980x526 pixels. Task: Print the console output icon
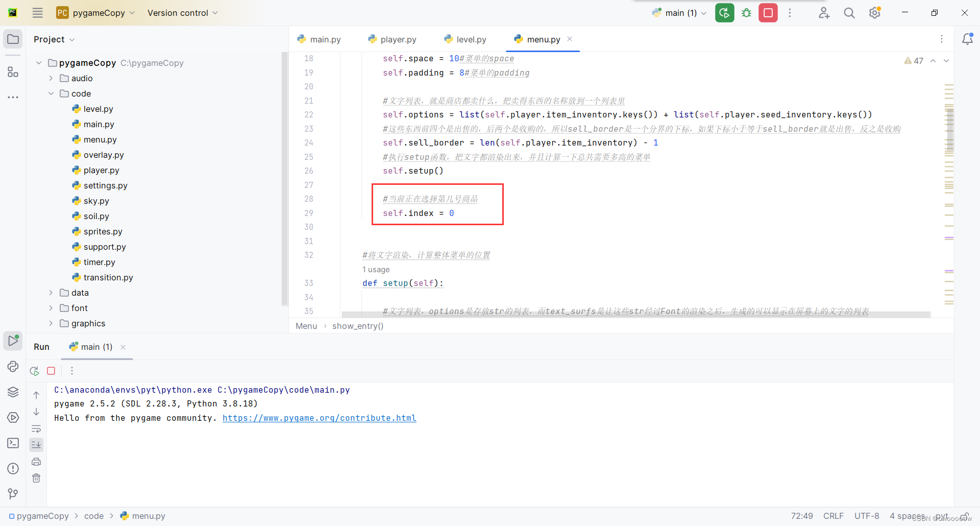tap(36, 462)
